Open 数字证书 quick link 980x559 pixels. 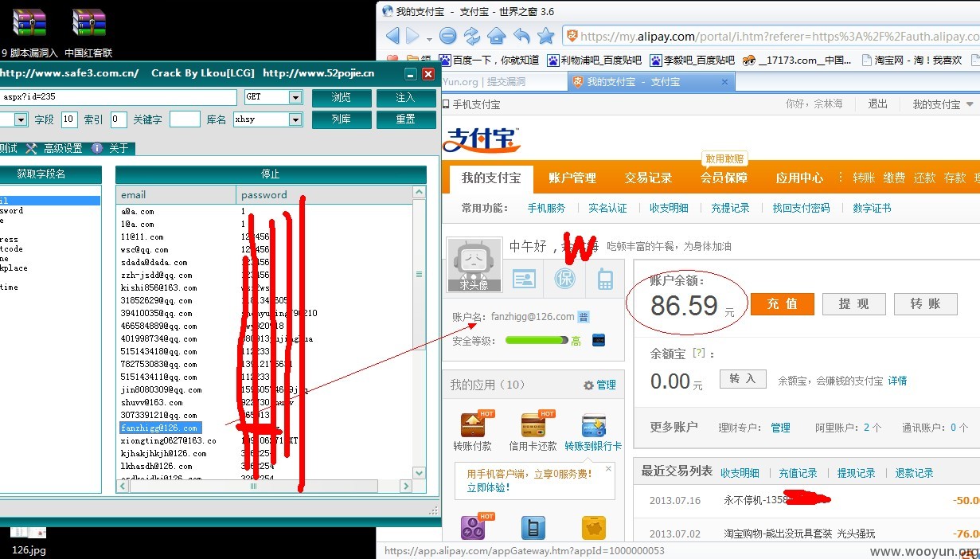click(872, 208)
